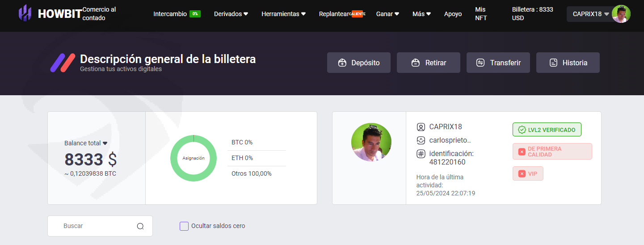Image resolution: width=644 pixels, height=245 pixels.
Task: Click the VIP status badge
Action: (528, 173)
